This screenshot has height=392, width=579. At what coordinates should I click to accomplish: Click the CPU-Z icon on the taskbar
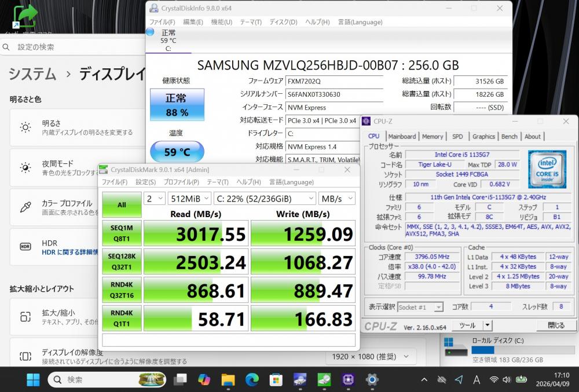347,379
